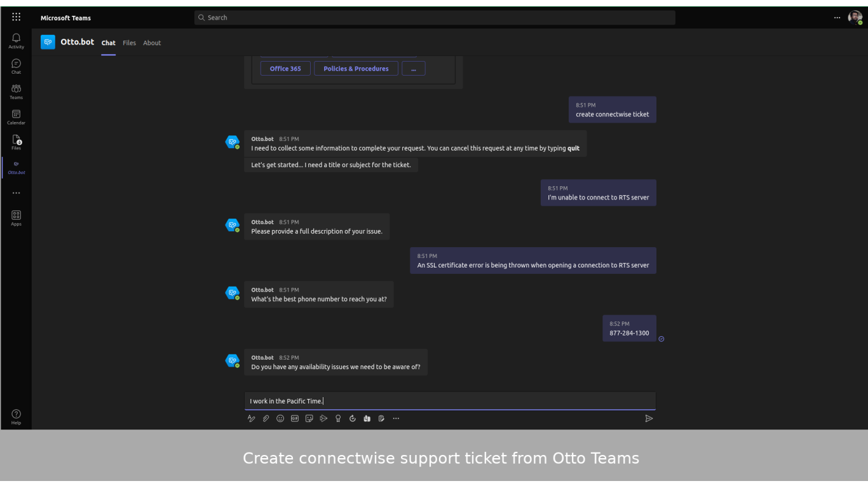Send the message with arrow icon
This screenshot has height=488, width=868.
point(649,418)
